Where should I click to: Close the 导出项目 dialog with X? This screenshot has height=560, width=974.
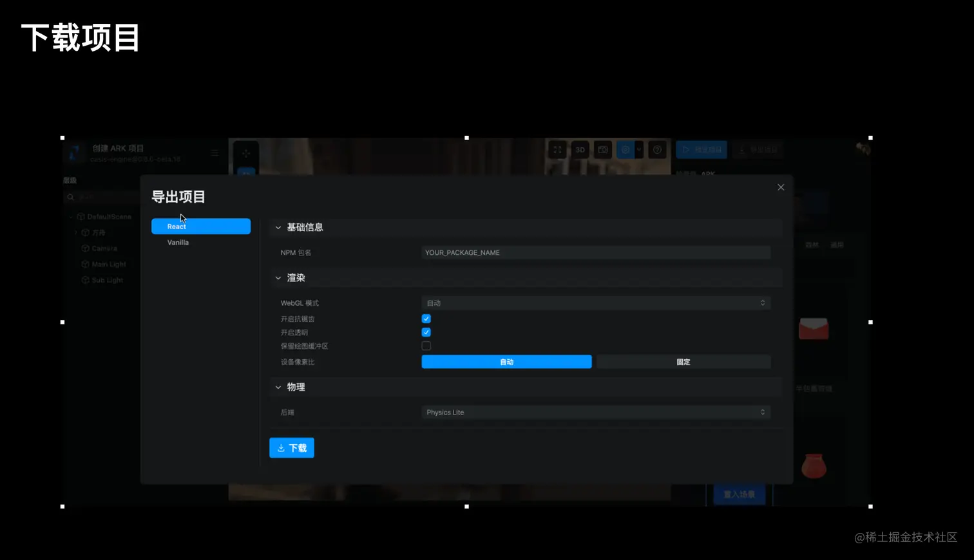(x=781, y=187)
